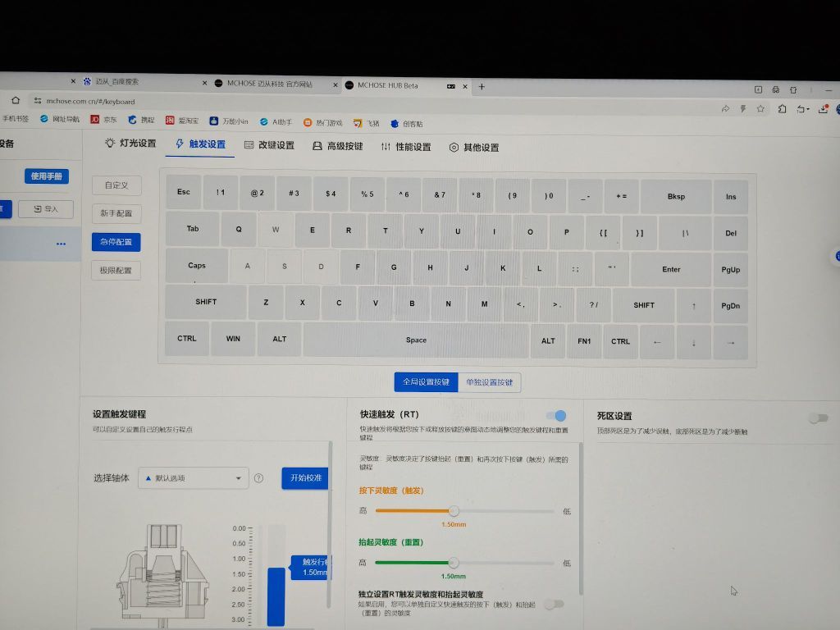Select the 单独设置按键 option
This screenshot has height=630, width=840.
(489, 382)
